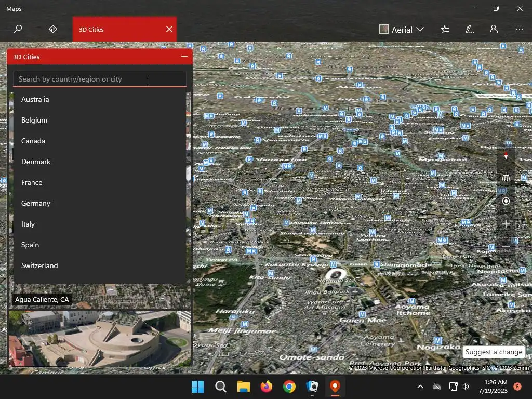Focus the country or city search field
The image size is (532, 399).
pyautogui.click(x=99, y=79)
